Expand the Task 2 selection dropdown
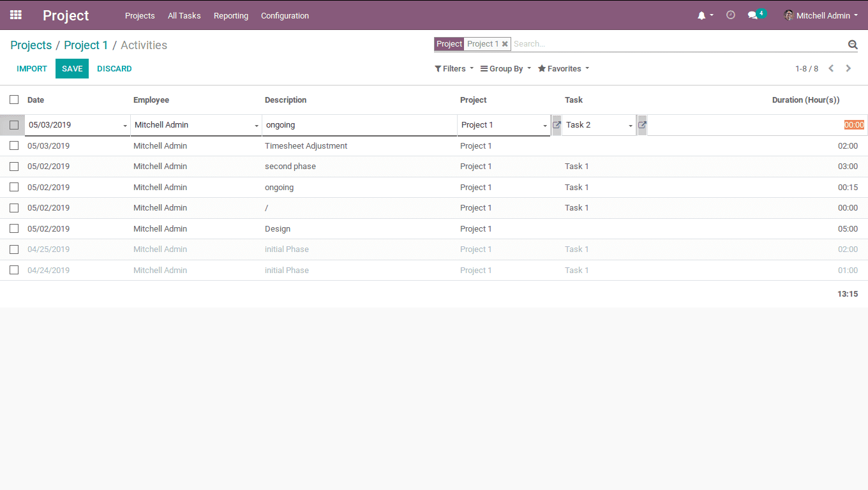 [x=631, y=126]
